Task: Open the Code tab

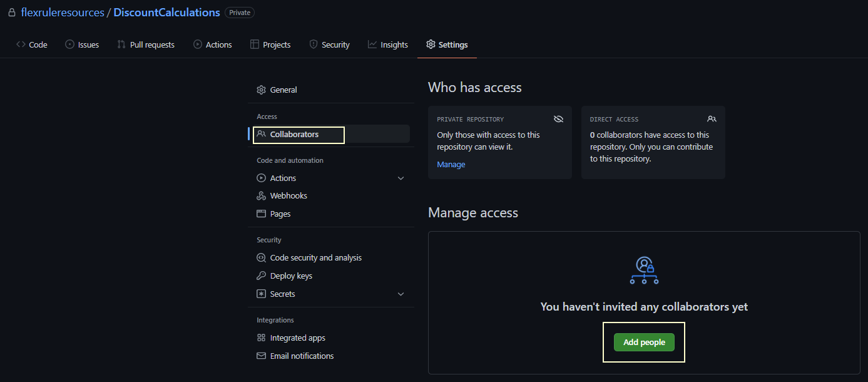Action: [32, 44]
